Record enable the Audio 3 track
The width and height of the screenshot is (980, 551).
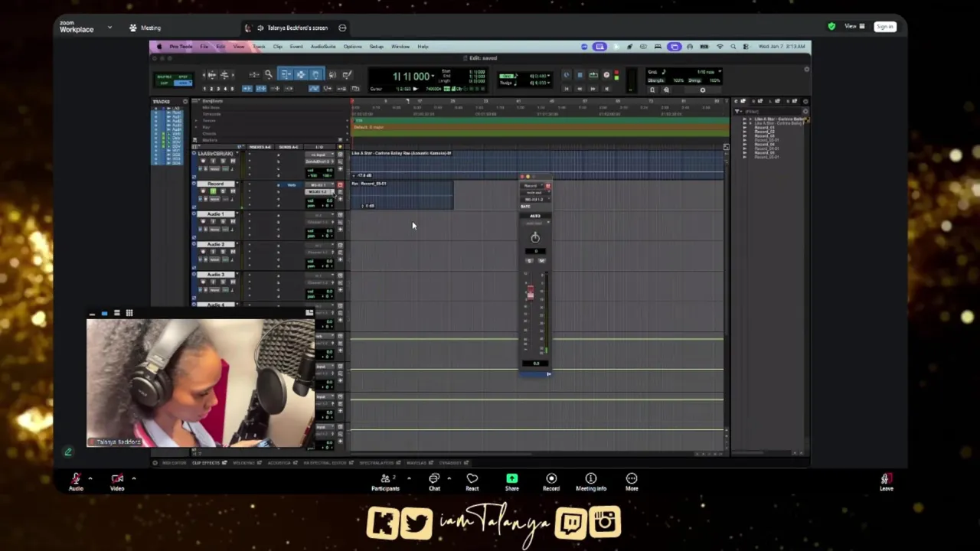tap(203, 282)
